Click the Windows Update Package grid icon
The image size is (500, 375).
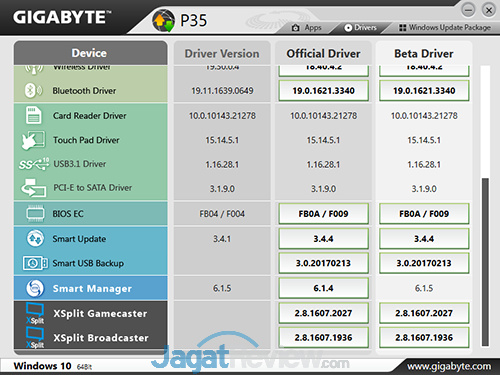[403, 28]
